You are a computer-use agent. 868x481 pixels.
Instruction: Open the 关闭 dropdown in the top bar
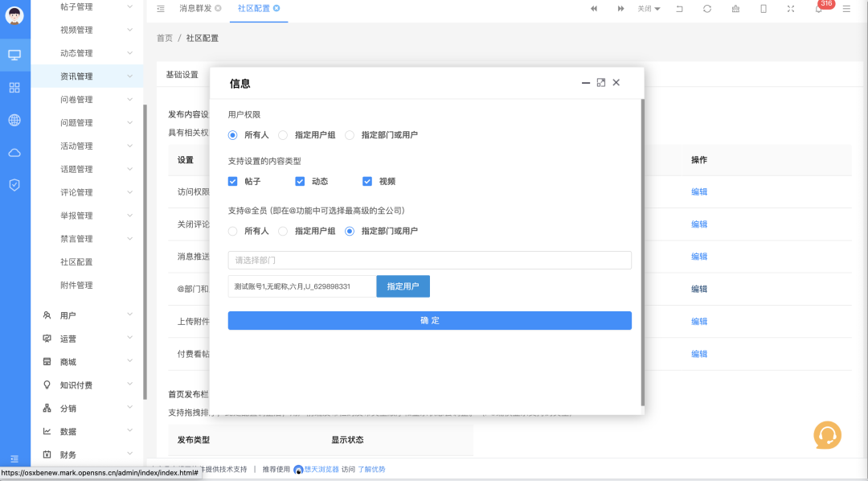point(648,9)
